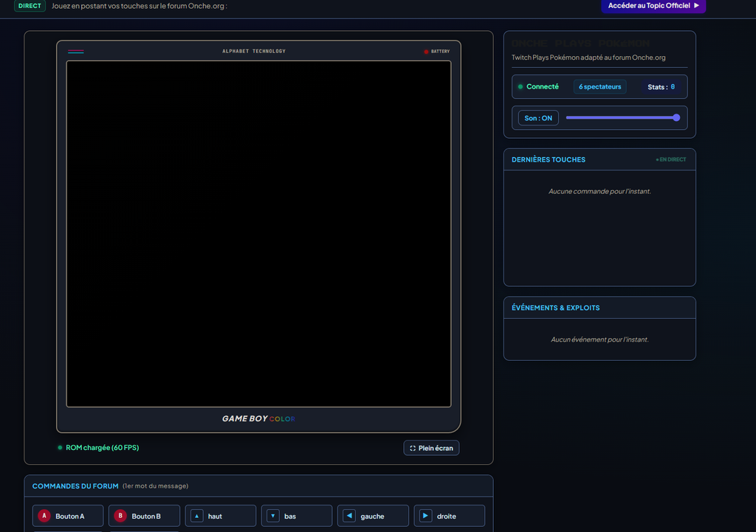Click the 6 spectateurs badge

click(599, 87)
